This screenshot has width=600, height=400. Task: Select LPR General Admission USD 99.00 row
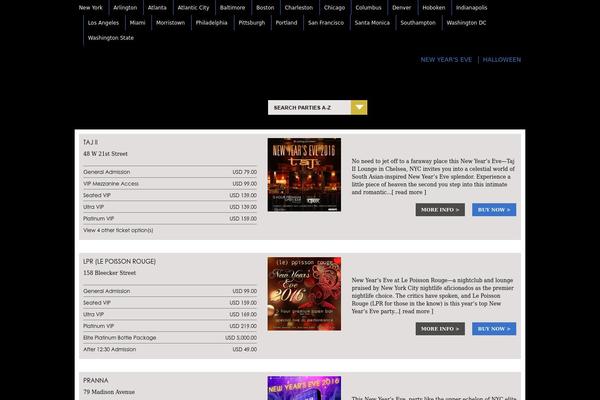click(x=170, y=291)
